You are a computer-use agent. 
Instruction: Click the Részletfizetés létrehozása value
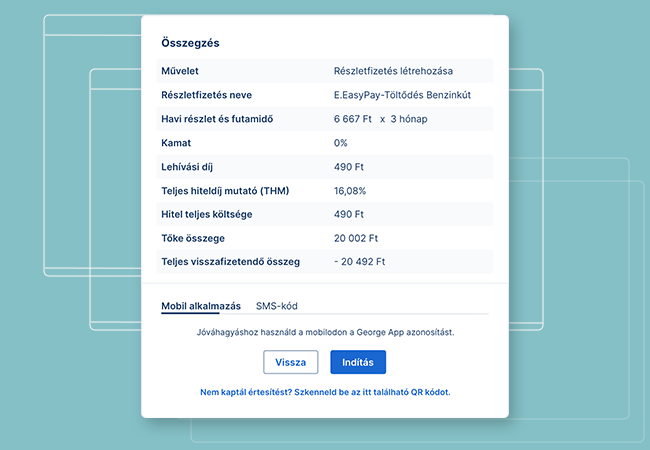393,71
